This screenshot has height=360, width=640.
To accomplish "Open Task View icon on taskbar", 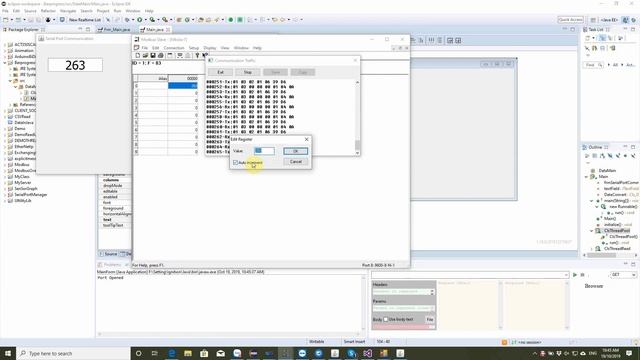I will 155,353.
